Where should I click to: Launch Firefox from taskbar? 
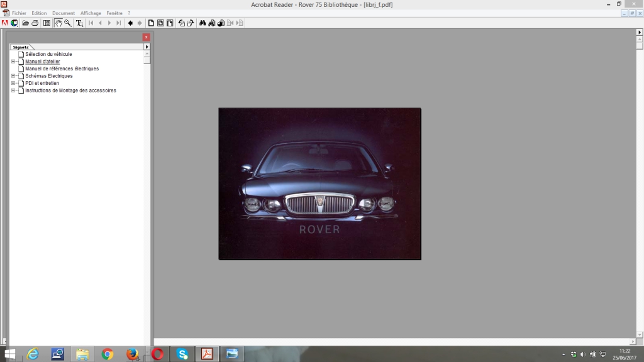132,354
